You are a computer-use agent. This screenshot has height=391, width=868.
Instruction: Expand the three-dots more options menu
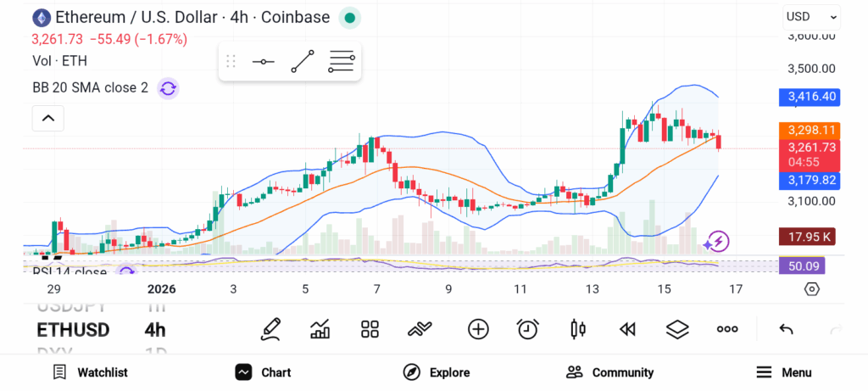727,329
